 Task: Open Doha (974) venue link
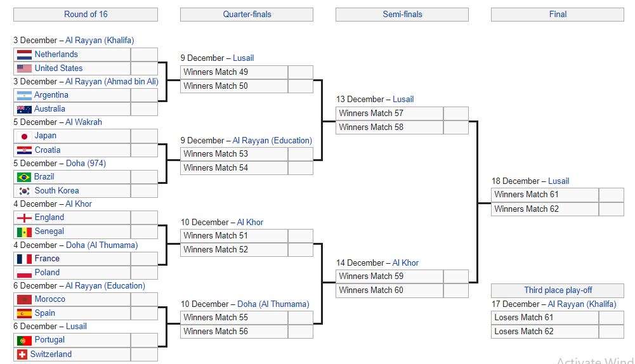click(x=86, y=163)
